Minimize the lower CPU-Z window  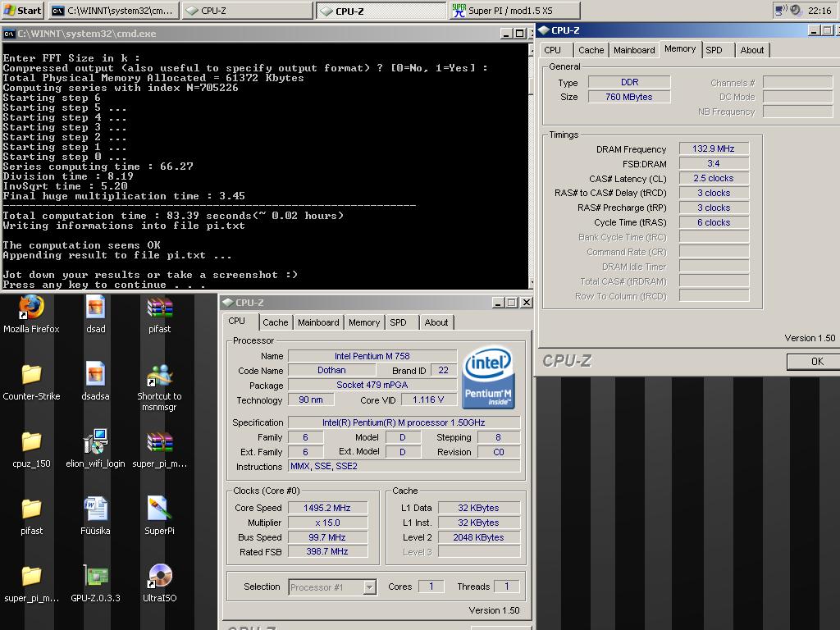pyautogui.click(x=498, y=303)
